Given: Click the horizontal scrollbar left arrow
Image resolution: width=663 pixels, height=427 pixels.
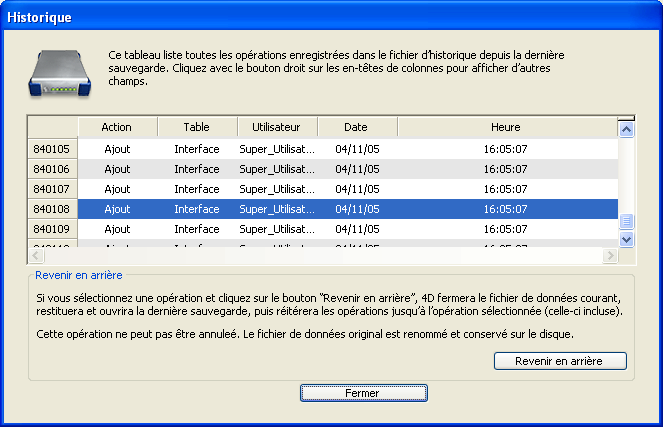Looking at the screenshot, I should click(x=36, y=256).
